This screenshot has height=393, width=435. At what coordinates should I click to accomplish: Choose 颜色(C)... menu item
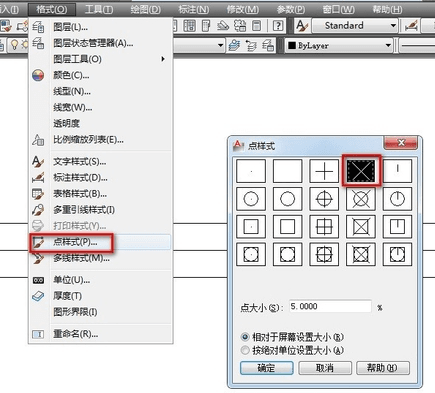tap(101, 75)
